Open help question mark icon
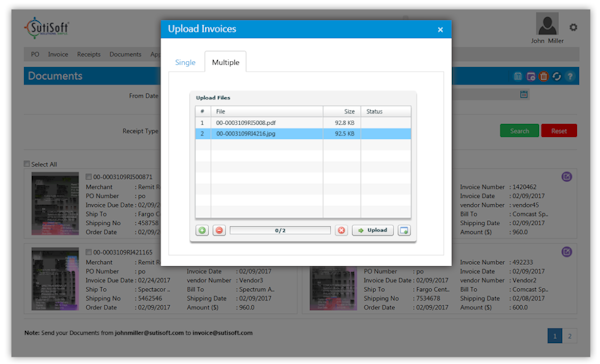This screenshot has height=364, width=600. [570, 77]
